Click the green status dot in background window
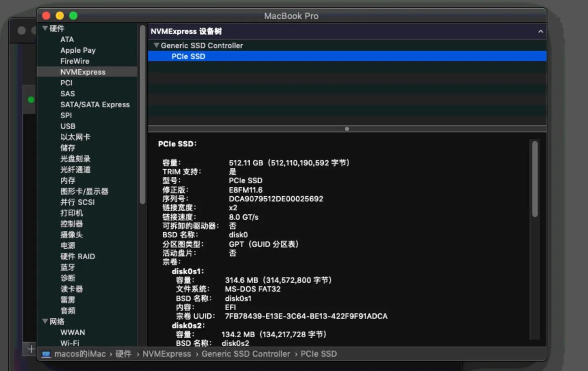 [x=31, y=100]
